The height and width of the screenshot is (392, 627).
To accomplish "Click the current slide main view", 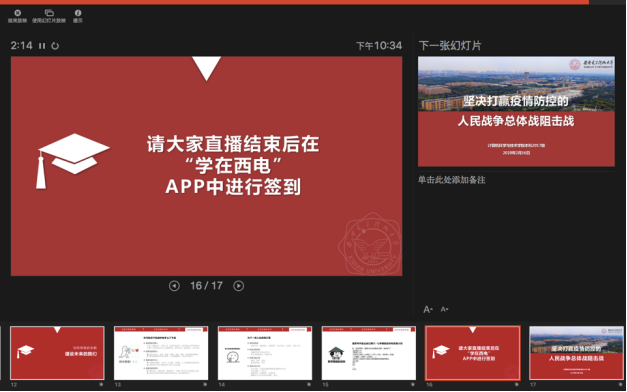I will point(206,166).
